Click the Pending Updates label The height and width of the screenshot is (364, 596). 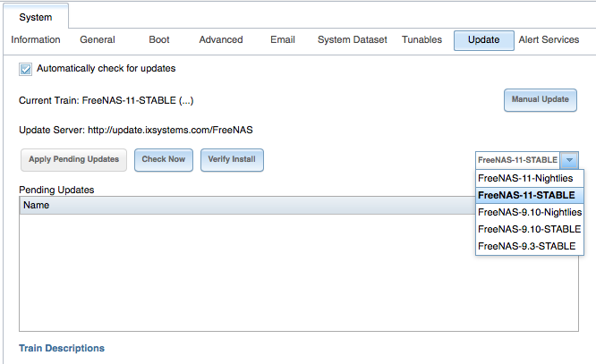click(56, 190)
